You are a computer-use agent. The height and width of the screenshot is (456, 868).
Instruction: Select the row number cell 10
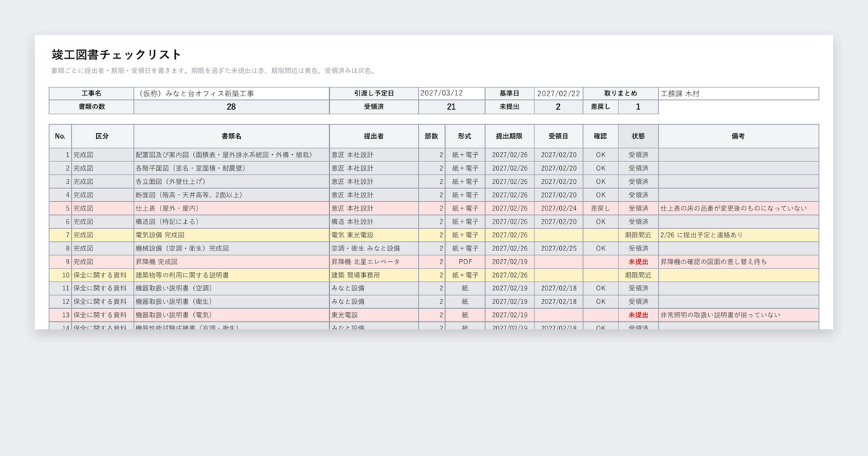coord(60,275)
